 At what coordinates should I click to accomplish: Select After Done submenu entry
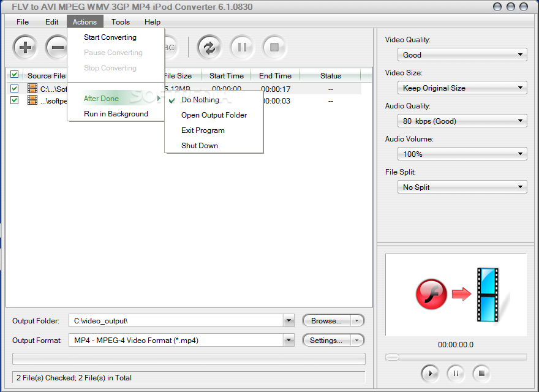pyautogui.click(x=116, y=99)
